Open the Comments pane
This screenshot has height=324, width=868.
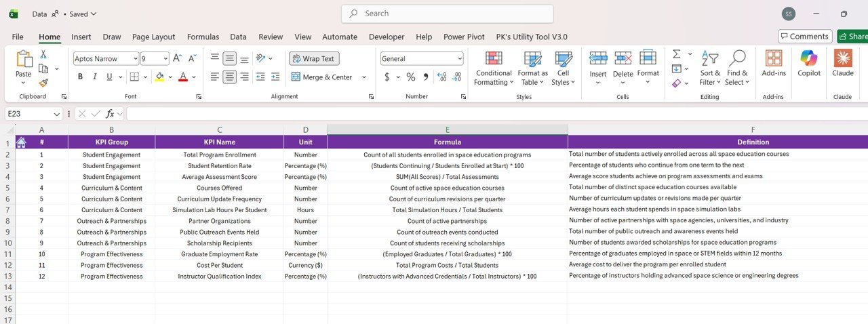(x=804, y=37)
